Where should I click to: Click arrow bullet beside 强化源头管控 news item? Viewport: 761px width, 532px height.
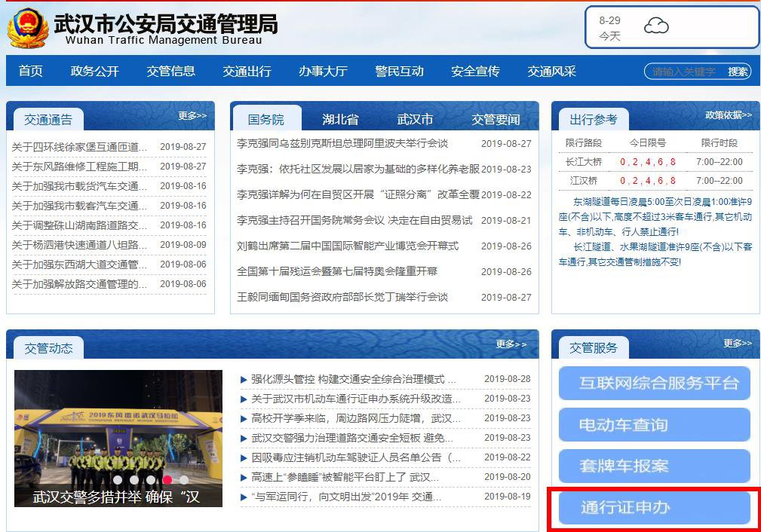pyautogui.click(x=244, y=379)
